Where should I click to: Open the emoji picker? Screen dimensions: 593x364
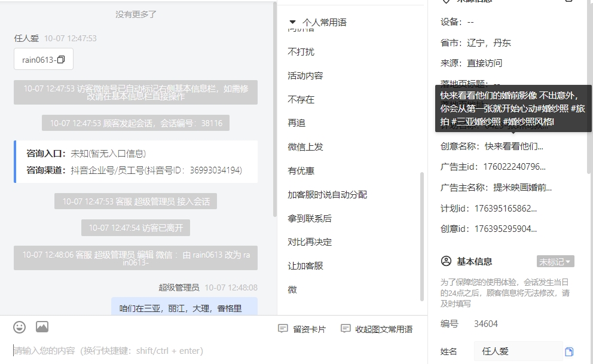tap(19, 327)
